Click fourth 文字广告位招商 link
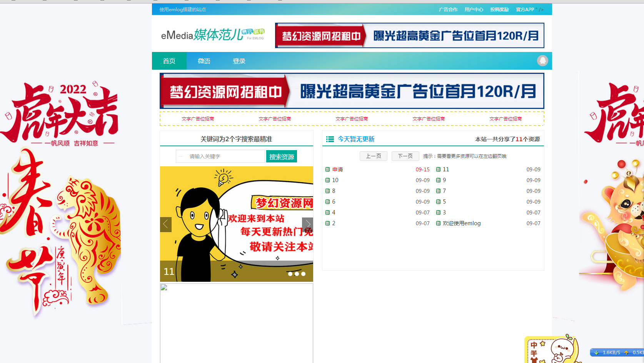Viewport: 644px width, 363px height. coord(429,119)
